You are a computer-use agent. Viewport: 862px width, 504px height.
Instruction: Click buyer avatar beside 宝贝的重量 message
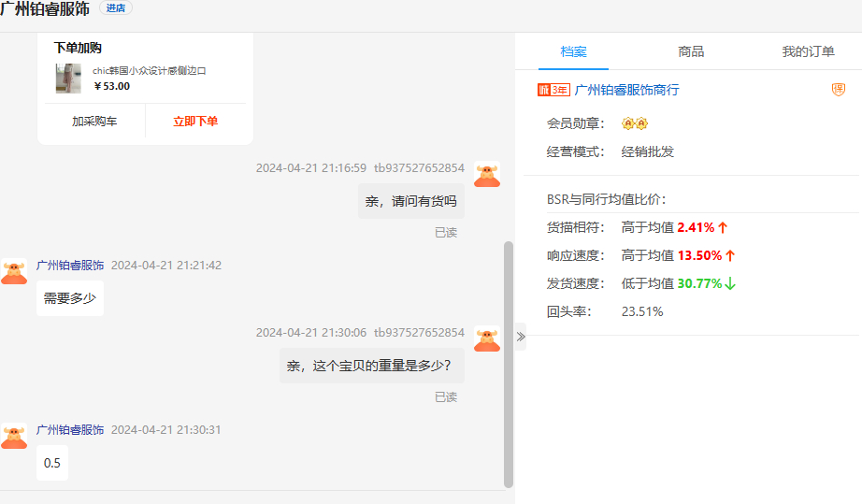coord(486,338)
